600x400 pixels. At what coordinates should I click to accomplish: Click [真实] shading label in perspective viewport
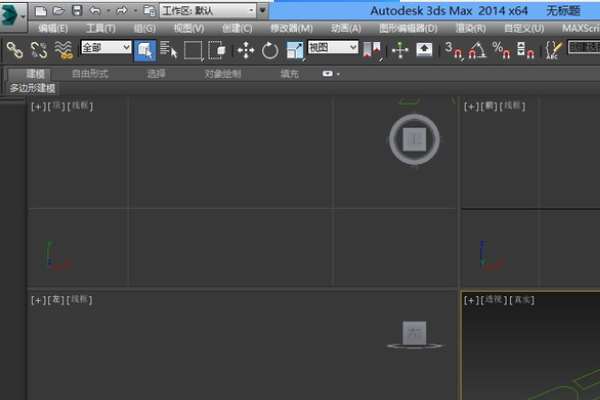coord(522,300)
